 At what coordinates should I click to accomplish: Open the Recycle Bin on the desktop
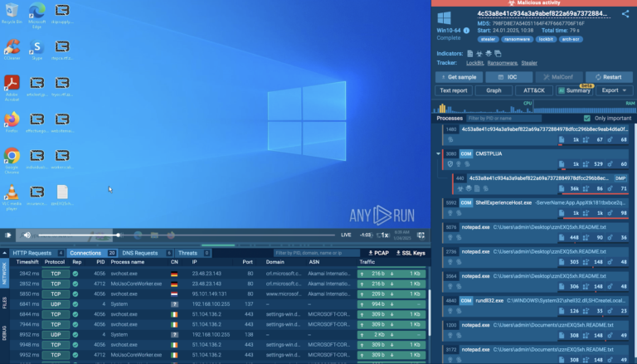pyautogui.click(x=12, y=12)
